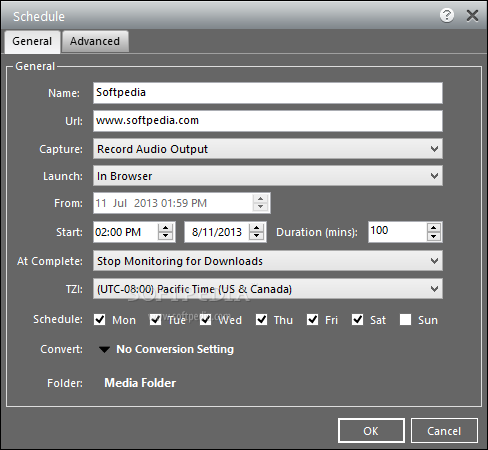Open the Launch dropdown showing In Browser
This screenshot has height=450, width=488.
(268, 176)
